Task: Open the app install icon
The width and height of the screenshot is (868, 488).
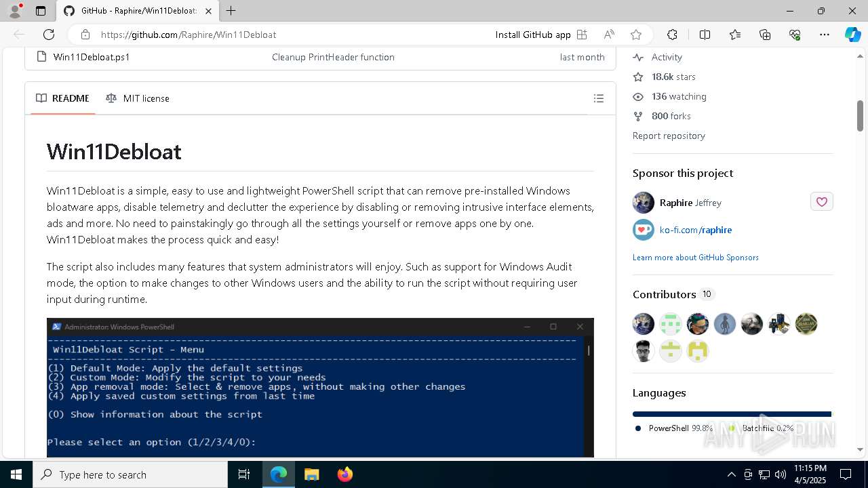Action: pos(582,35)
